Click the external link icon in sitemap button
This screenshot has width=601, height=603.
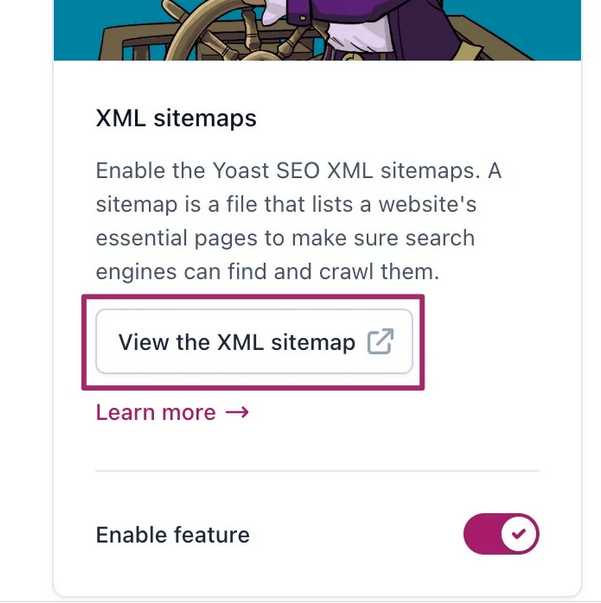380,342
